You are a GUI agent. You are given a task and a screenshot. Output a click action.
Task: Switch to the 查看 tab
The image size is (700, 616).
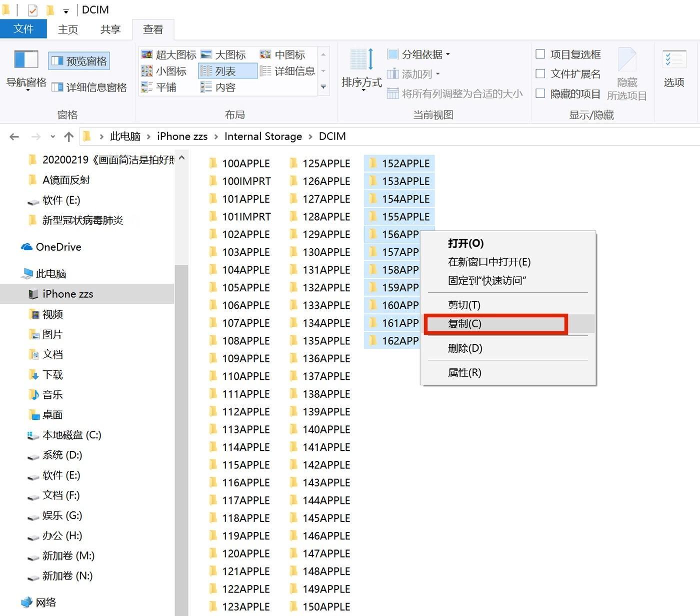click(x=153, y=29)
